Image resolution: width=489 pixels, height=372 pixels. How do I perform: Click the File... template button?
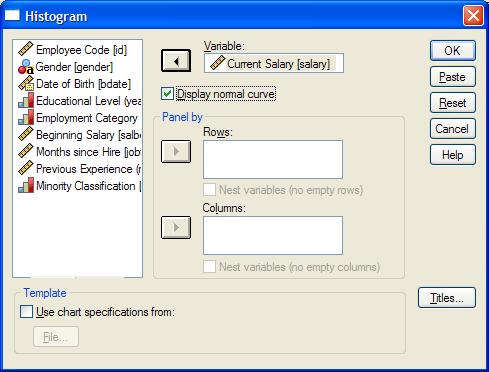click(56, 337)
